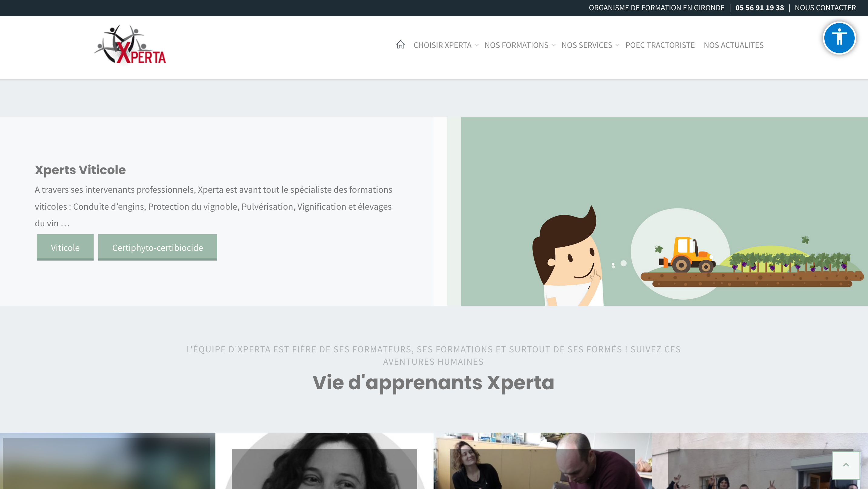Open the CHOISIR XPERTA menu item
The width and height of the screenshot is (868, 489).
point(442,45)
